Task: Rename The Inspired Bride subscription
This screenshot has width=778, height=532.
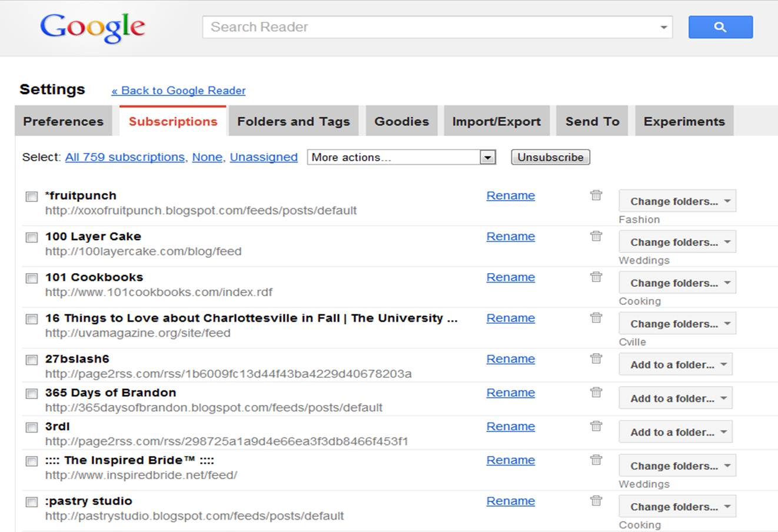Action: 511,460
